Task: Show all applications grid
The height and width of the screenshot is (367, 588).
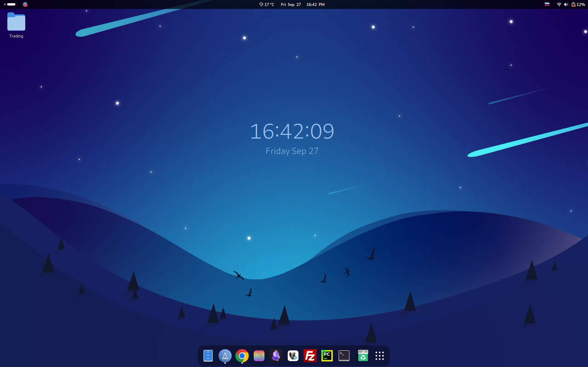Action: tap(379, 356)
